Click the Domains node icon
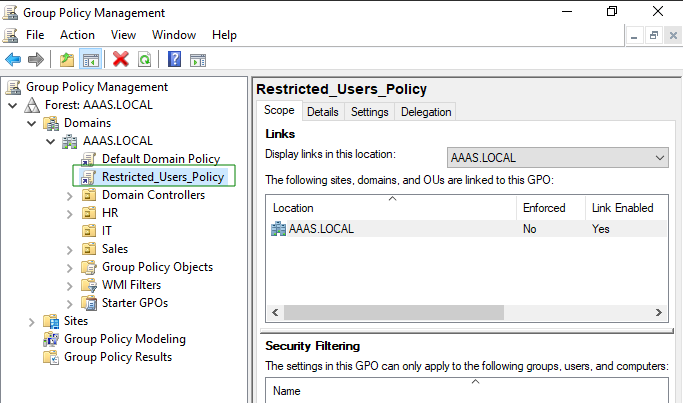Screen dimensions: 683x403 pyautogui.click(x=51, y=123)
